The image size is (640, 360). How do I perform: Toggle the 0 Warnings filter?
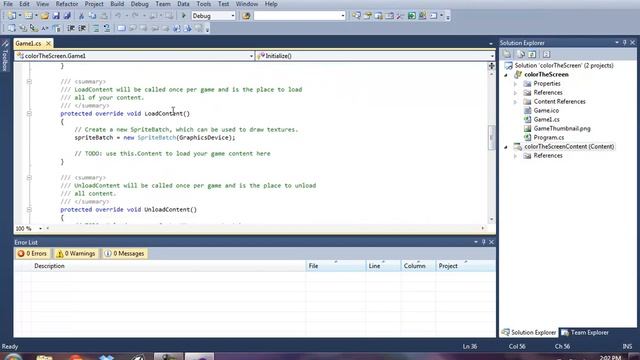tap(76, 253)
